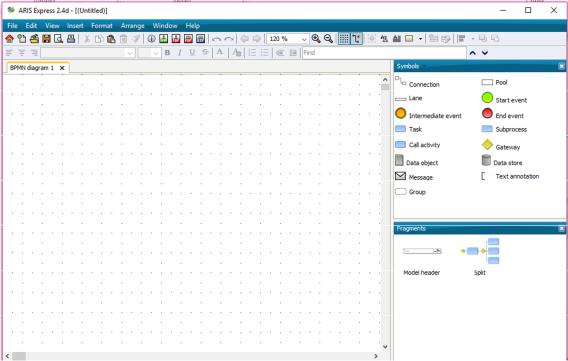This screenshot has width=568, height=361.
Task: Select the green Start event symbol
Action: coord(504,98)
